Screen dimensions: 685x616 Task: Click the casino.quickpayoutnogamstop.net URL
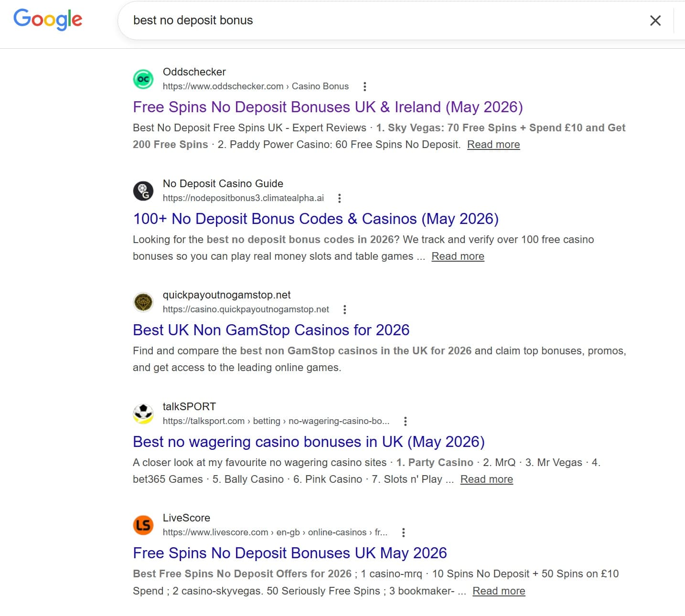246,309
